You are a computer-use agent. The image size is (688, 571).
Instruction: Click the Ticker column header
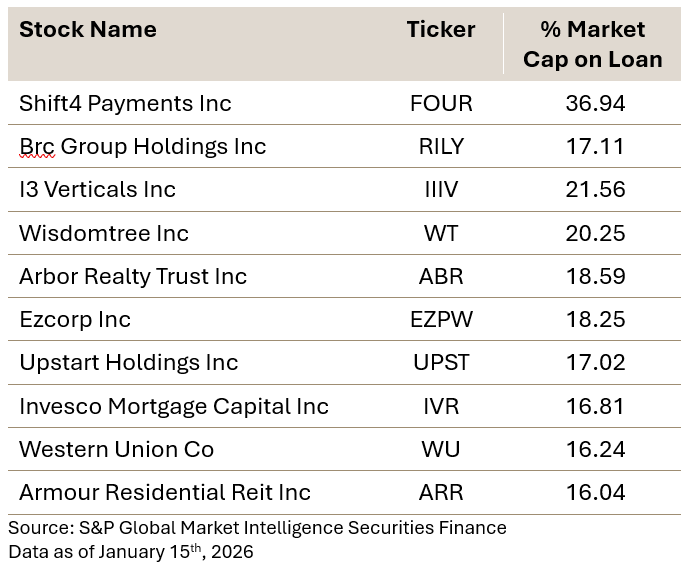pos(441,30)
